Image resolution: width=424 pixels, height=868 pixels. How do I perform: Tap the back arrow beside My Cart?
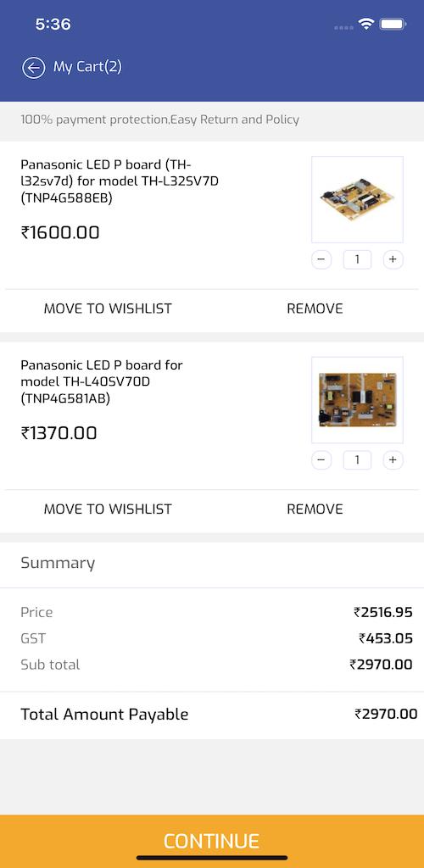pyautogui.click(x=34, y=68)
